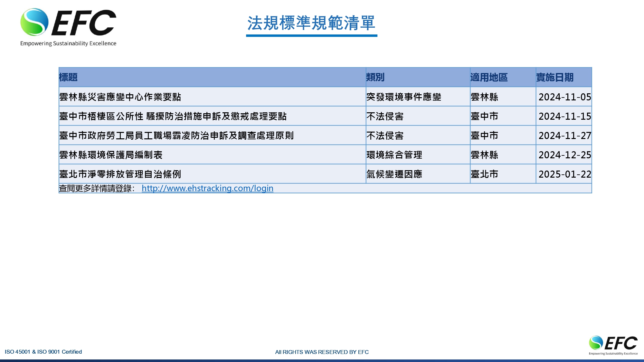Viewport: 644px width, 362px height.
Task: Click footer text ALL RIGHTS WAS RESERVED BY EFC
Action: (x=322, y=352)
